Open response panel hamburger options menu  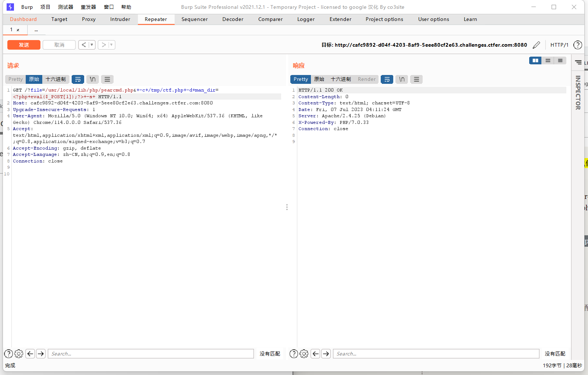click(416, 79)
